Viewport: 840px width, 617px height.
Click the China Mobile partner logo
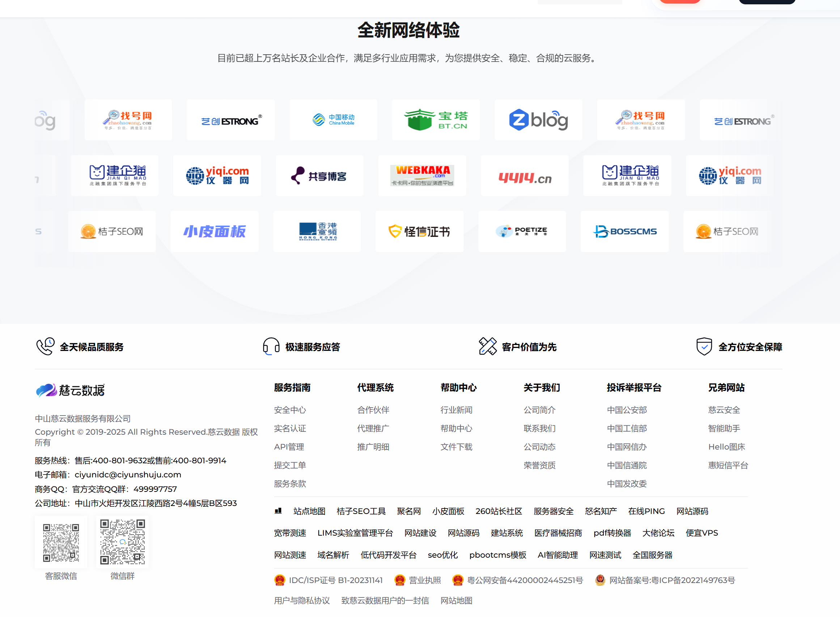[x=333, y=120]
